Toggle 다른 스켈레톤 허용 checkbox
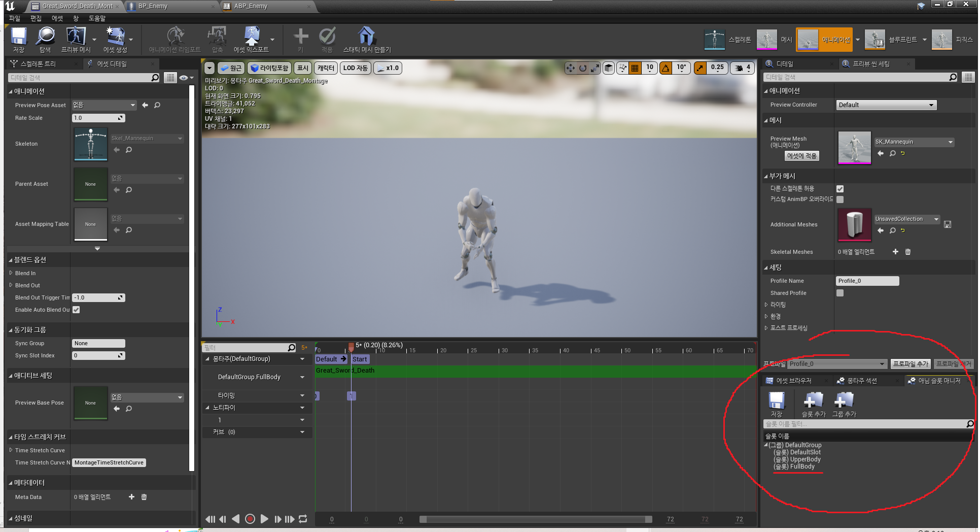The width and height of the screenshot is (980, 532). 840,189
